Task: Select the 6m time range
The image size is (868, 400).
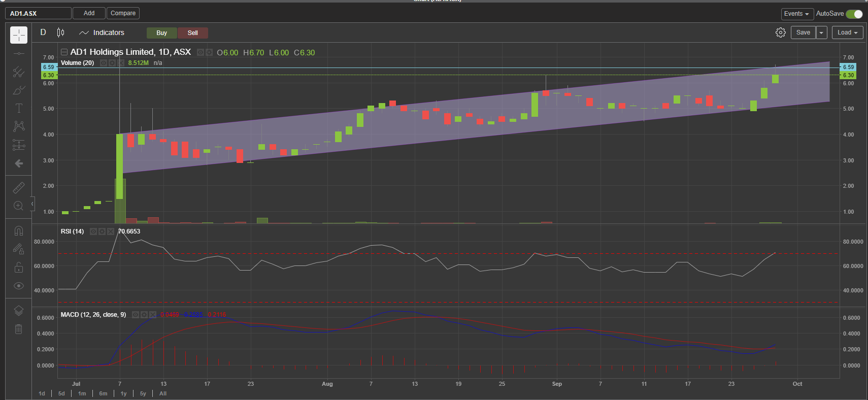Action: click(103, 393)
